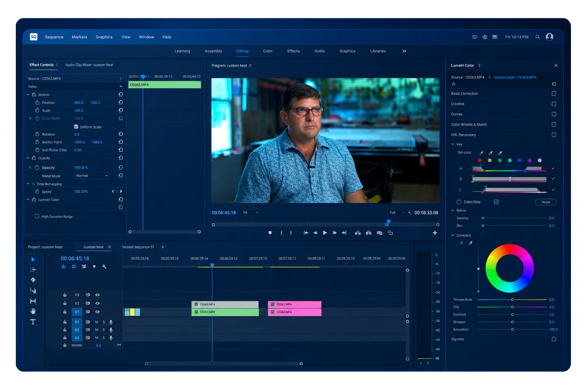588x392 pixels.
Task: Open Program monitor settings wrench
Action: (x=410, y=213)
